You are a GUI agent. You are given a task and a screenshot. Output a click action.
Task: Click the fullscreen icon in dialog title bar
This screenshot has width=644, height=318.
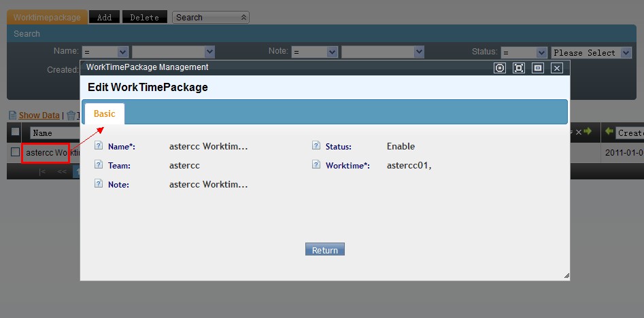point(519,68)
